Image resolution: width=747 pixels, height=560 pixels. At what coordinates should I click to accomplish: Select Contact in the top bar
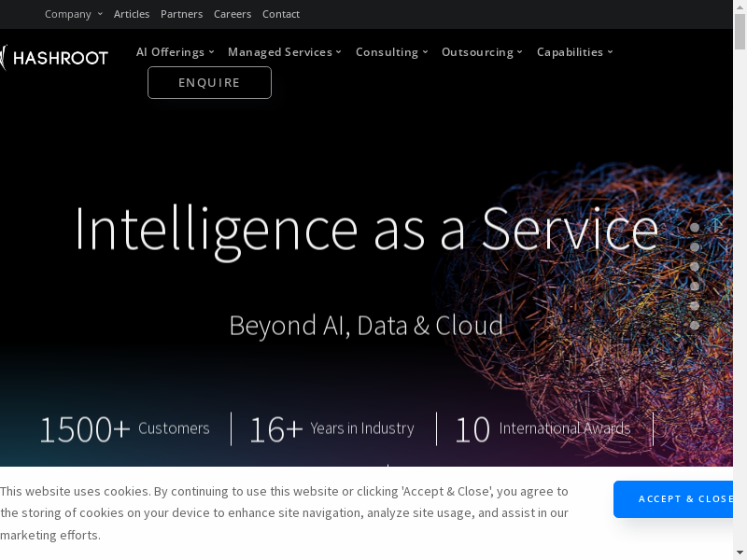point(281,14)
